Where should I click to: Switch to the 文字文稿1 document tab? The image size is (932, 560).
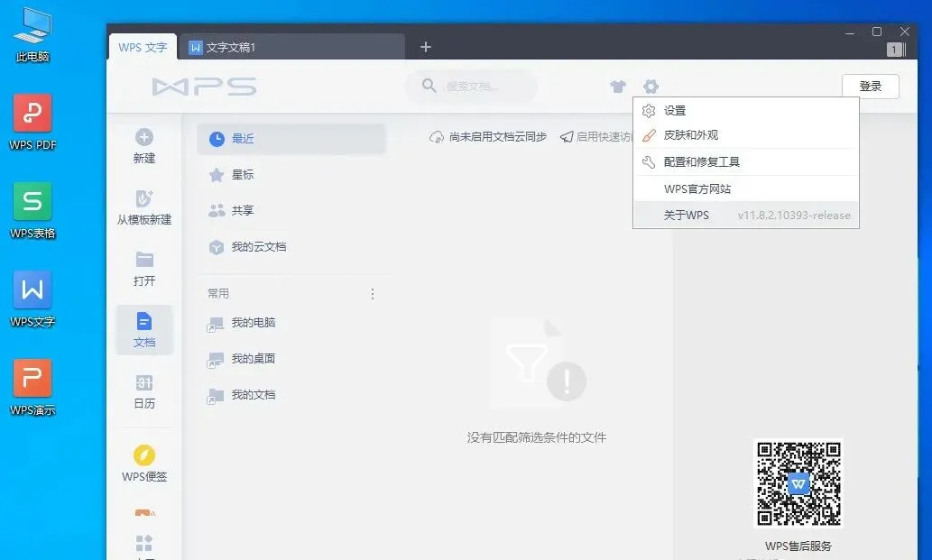coord(291,48)
